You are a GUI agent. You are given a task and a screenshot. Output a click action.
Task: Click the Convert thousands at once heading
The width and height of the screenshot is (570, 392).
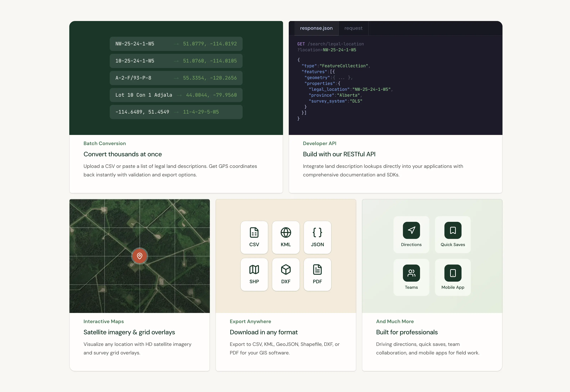123,154
